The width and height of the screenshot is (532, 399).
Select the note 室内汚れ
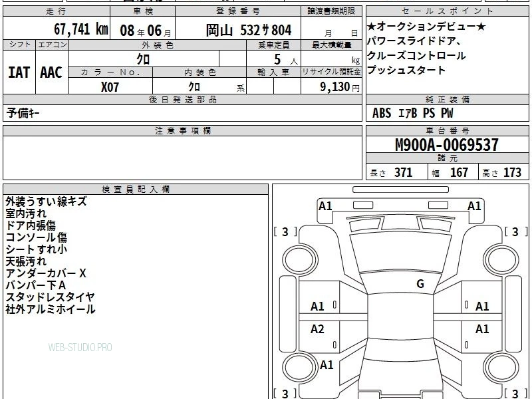point(26,213)
